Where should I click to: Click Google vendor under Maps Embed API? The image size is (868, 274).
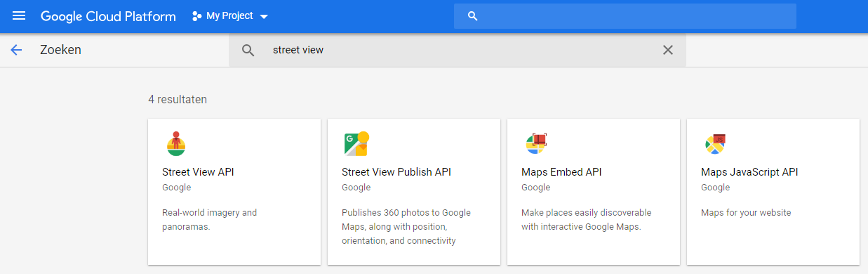pyautogui.click(x=535, y=188)
